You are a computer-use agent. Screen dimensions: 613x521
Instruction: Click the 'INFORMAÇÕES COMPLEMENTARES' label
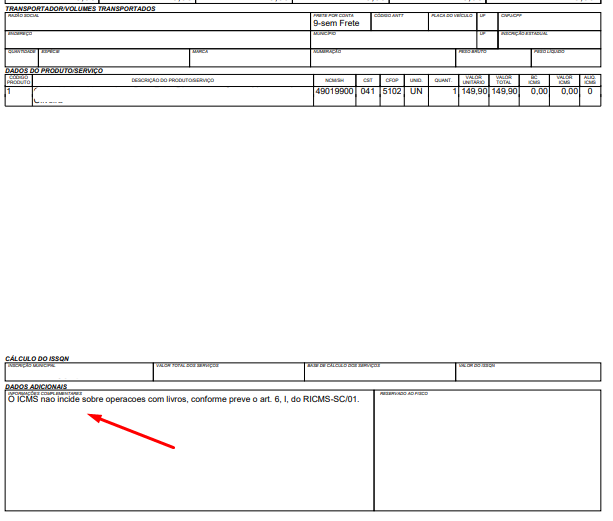[45, 394]
